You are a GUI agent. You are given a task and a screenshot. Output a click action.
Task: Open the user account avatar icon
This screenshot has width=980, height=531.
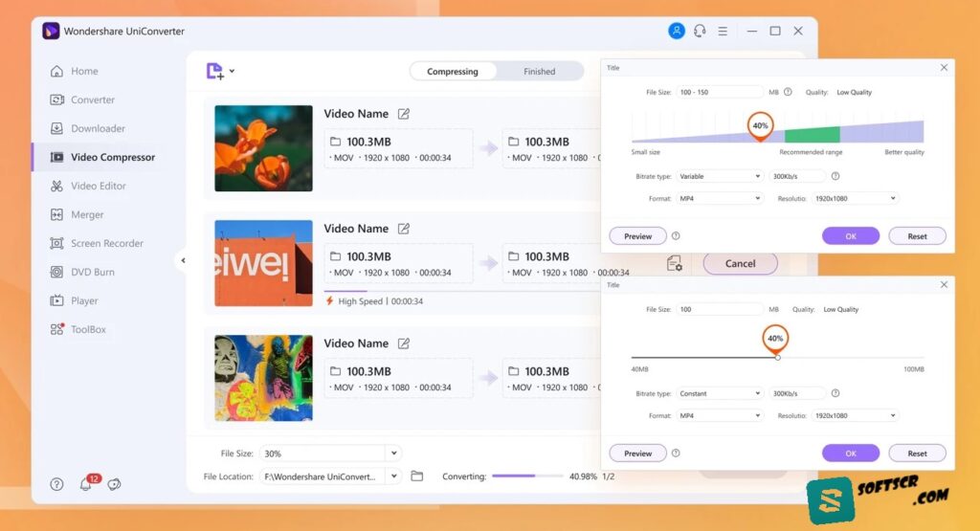click(677, 31)
